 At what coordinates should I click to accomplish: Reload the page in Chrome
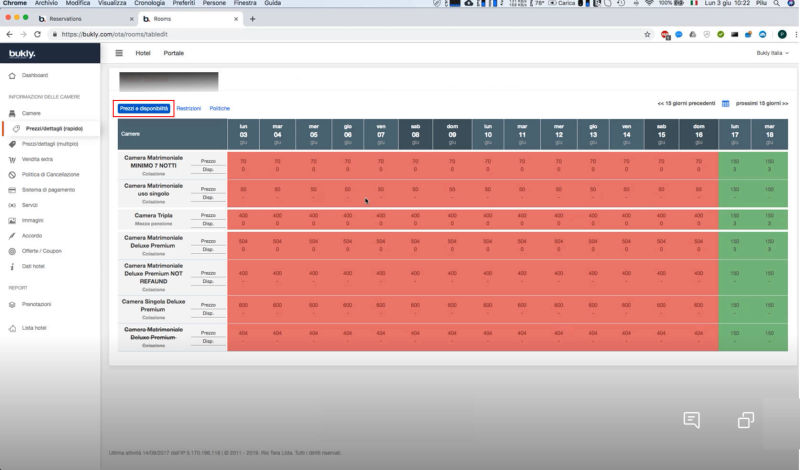click(x=37, y=34)
